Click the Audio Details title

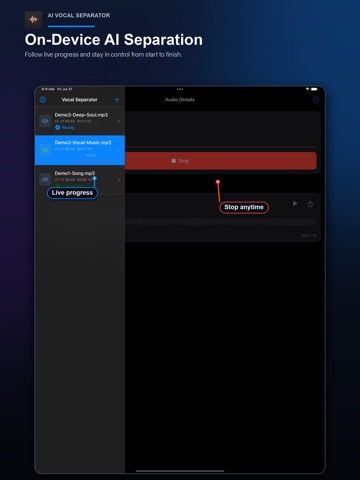click(180, 100)
